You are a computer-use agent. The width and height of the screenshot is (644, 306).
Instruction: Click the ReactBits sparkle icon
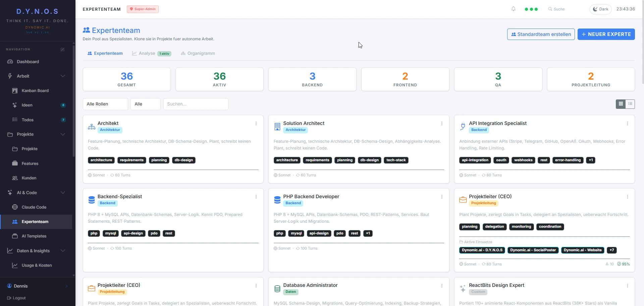(463, 289)
